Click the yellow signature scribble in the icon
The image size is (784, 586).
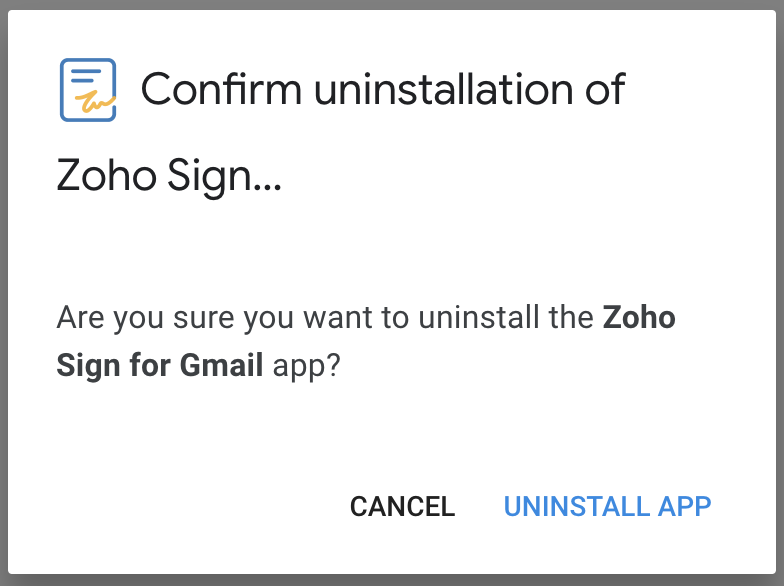(x=98, y=102)
